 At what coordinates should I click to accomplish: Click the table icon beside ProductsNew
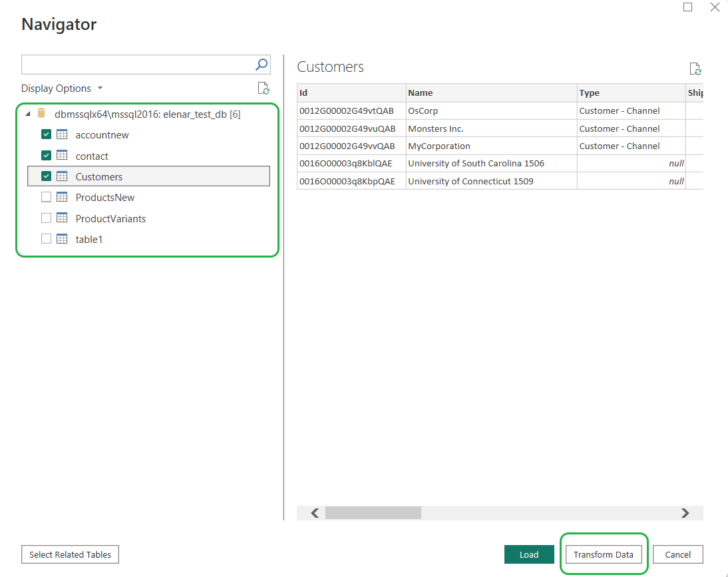tap(61, 197)
